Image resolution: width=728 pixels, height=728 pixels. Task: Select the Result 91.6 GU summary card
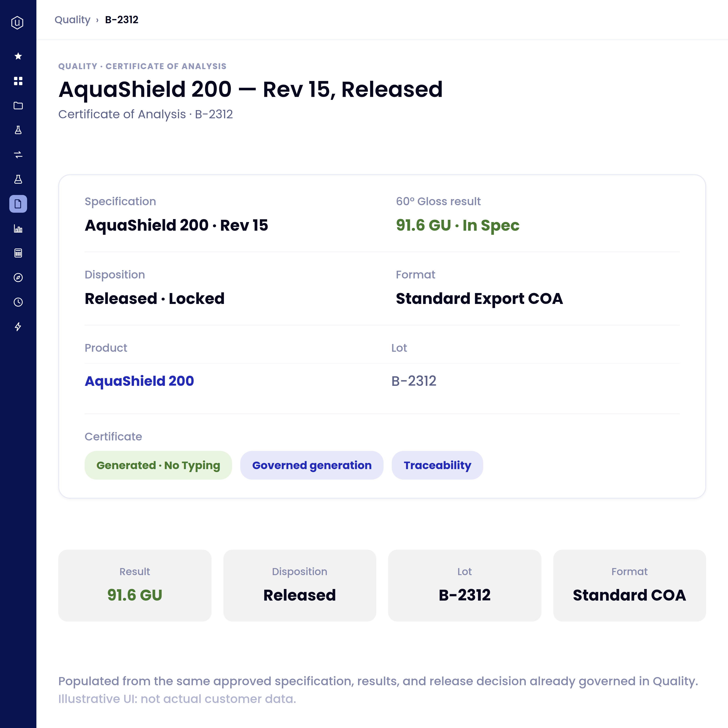[x=135, y=586]
